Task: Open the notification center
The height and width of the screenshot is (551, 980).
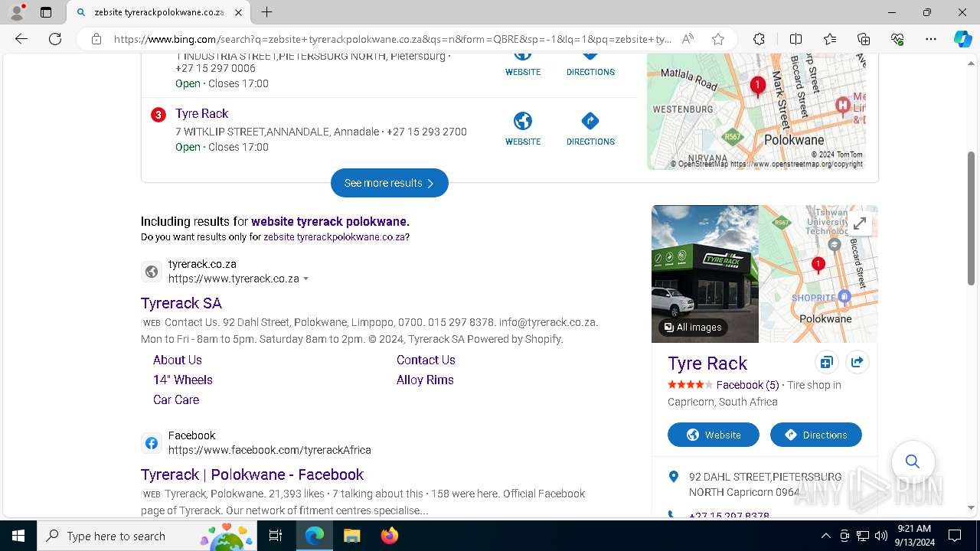Action: (955, 536)
